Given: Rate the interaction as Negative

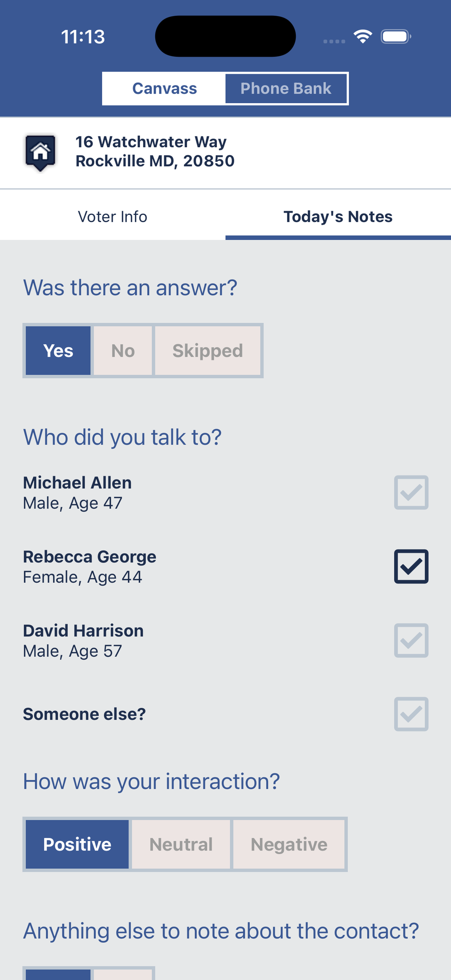Looking at the screenshot, I should click(x=289, y=844).
